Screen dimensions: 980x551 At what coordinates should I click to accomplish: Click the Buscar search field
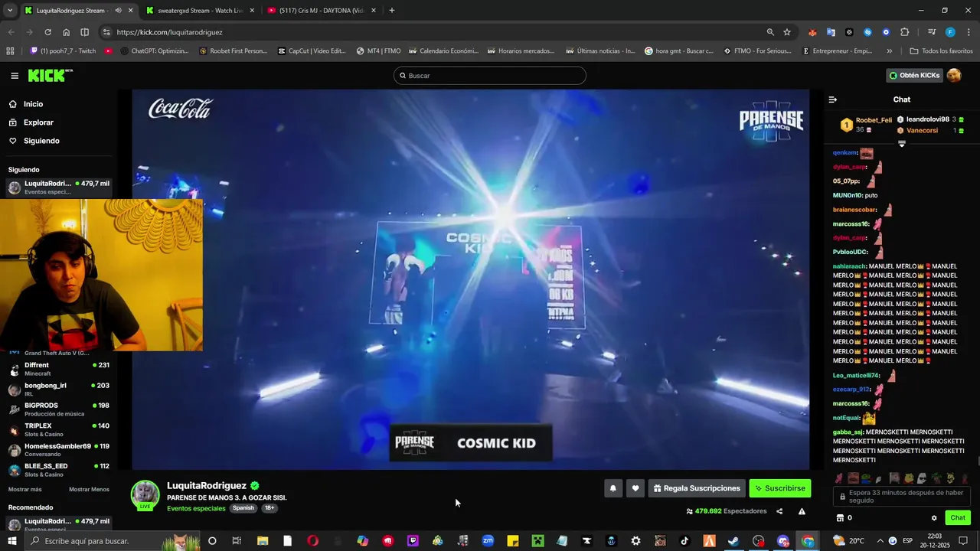point(490,76)
